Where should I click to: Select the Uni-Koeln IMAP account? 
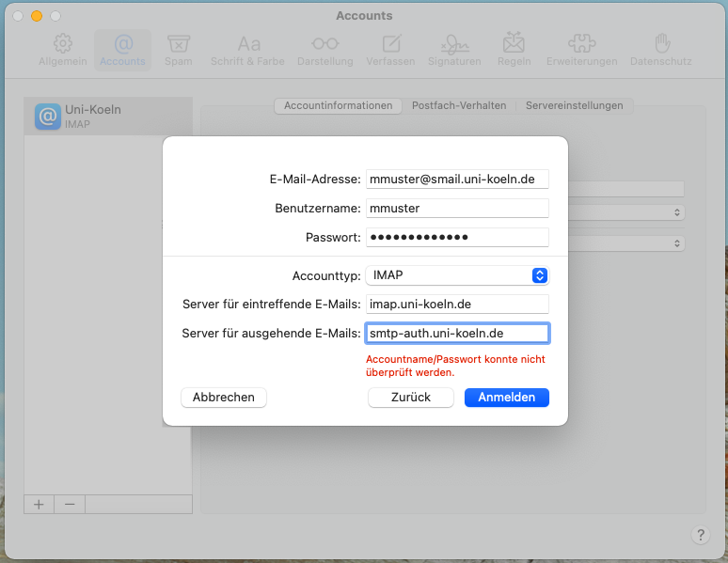point(108,116)
